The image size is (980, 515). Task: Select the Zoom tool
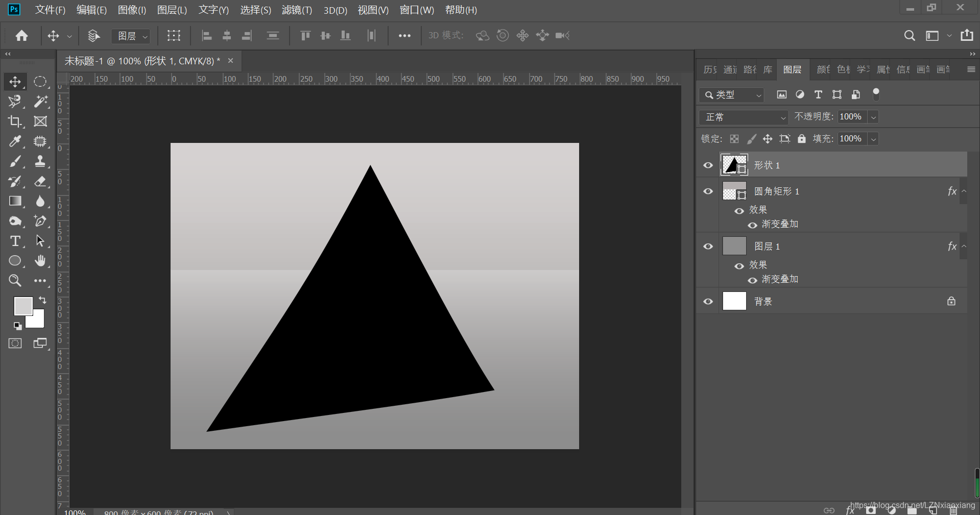tap(15, 281)
